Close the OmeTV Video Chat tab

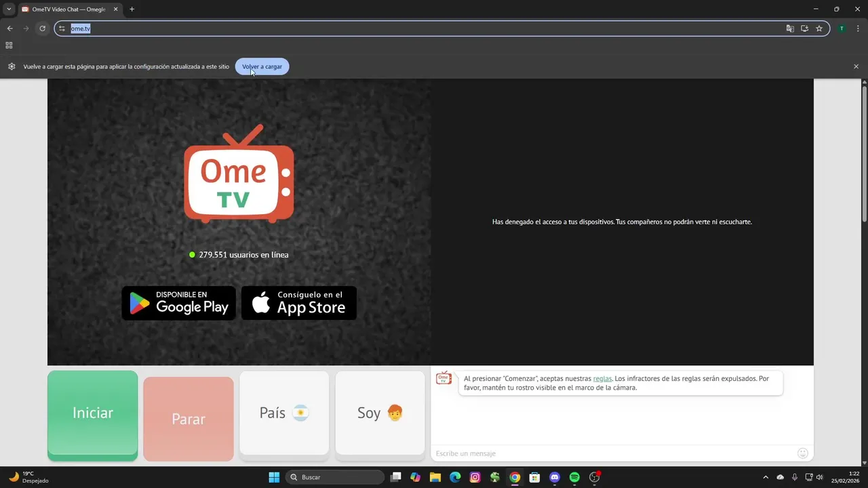114,9
